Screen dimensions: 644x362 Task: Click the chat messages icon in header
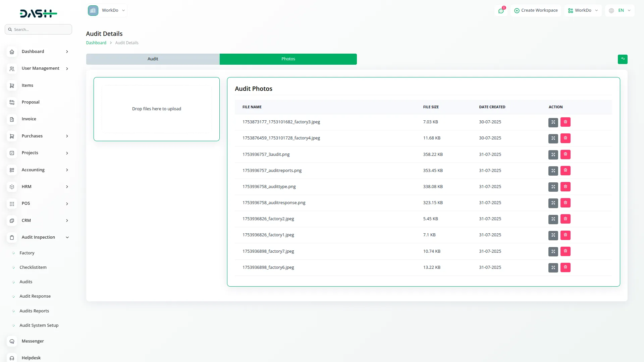[x=501, y=11]
